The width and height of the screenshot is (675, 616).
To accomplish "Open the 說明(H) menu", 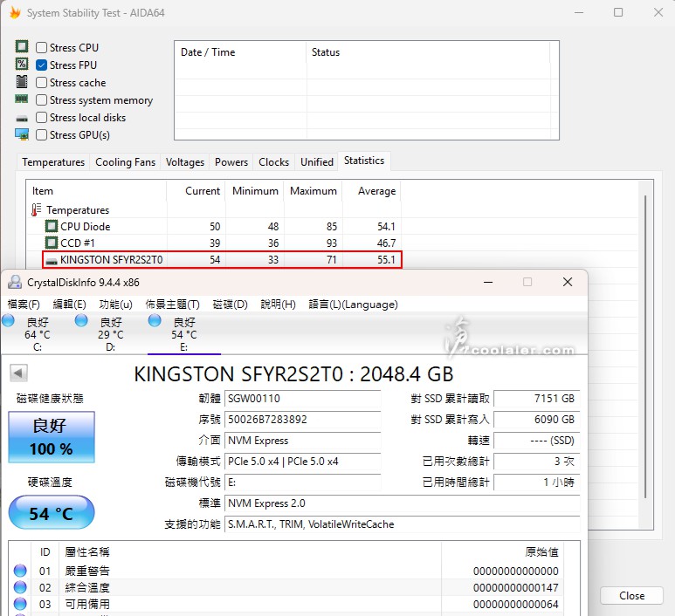I will (x=278, y=305).
